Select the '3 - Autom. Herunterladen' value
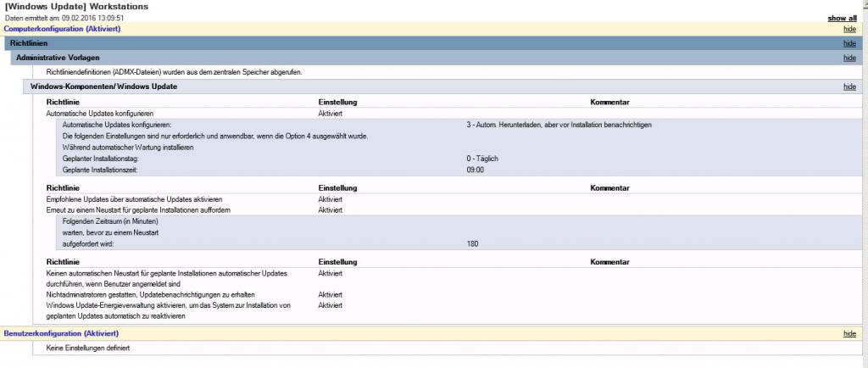Viewport: 868px width, 368px height. click(559, 125)
